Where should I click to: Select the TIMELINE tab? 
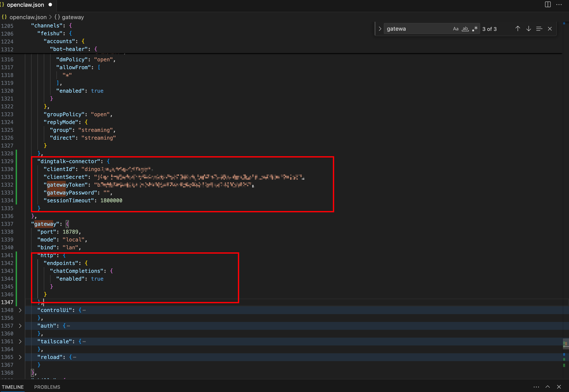click(x=13, y=387)
